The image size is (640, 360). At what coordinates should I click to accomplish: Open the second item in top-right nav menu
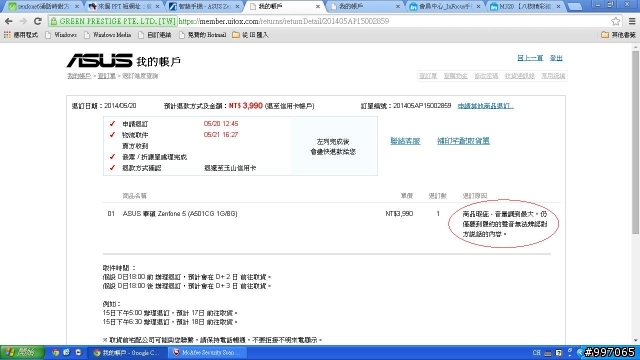[456, 76]
